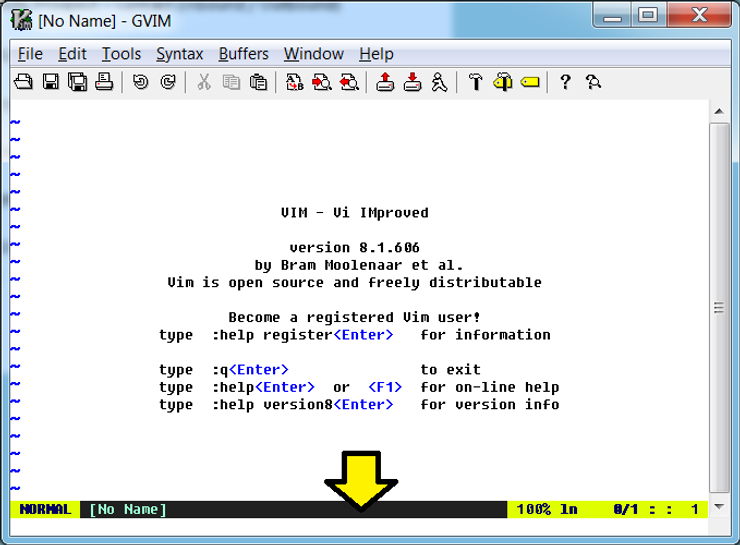740x545 pixels.
Task: Click the Save All files icon
Action: [x=77, y=82]
